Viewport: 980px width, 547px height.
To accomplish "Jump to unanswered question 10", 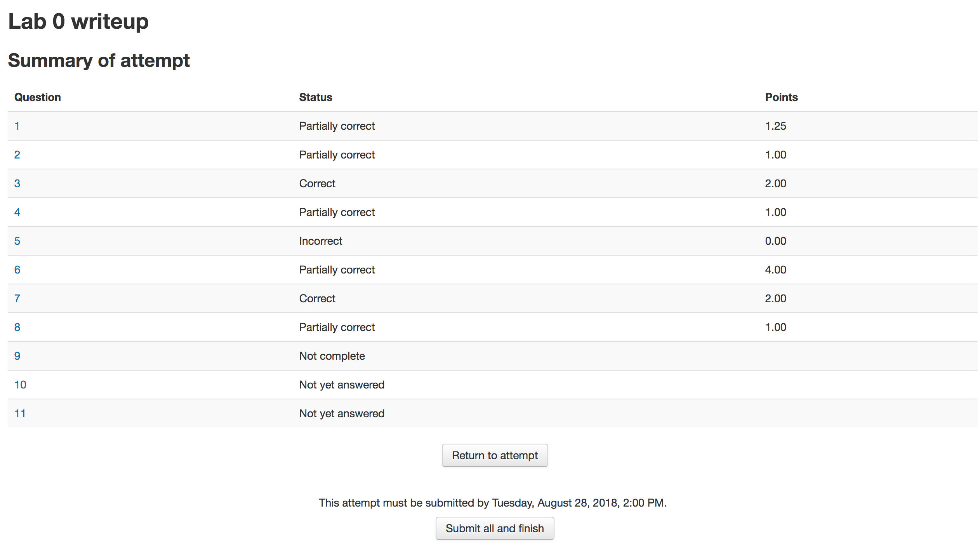I will 20,385.
